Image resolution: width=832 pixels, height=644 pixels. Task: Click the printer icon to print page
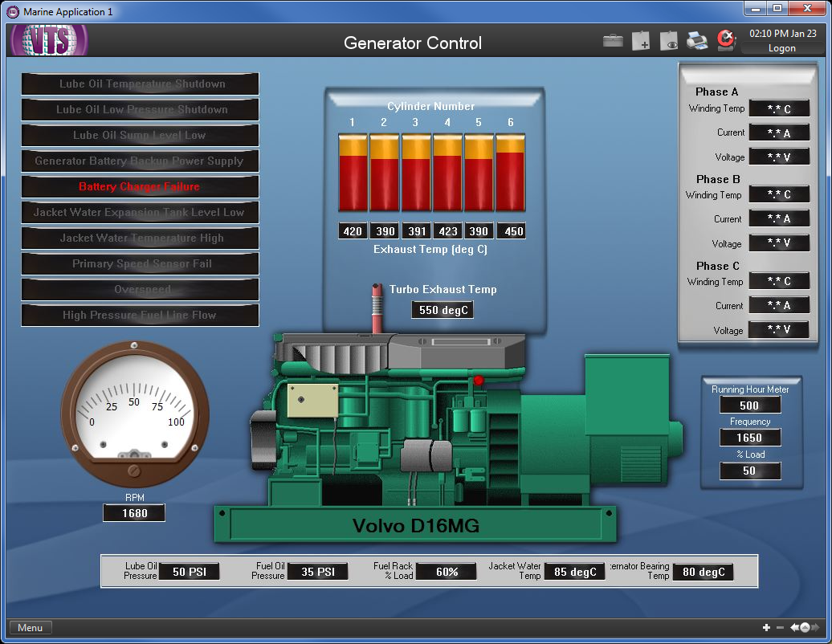[x=697, y=40]
